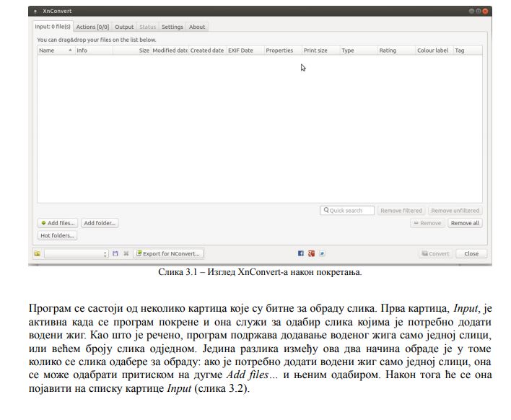Screen dimensions: 511x420
Task: Click the Properties column header
Action: tap(283, 51)
